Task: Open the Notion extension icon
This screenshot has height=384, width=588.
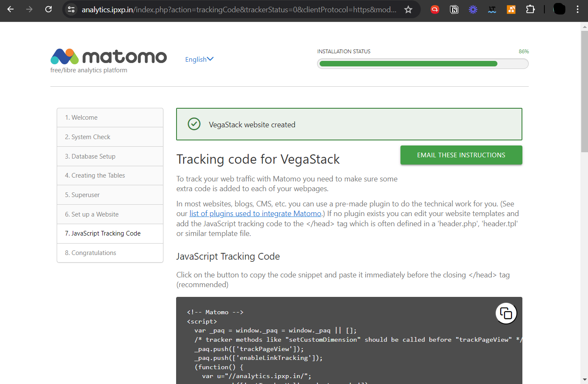Action: (454, 9)
